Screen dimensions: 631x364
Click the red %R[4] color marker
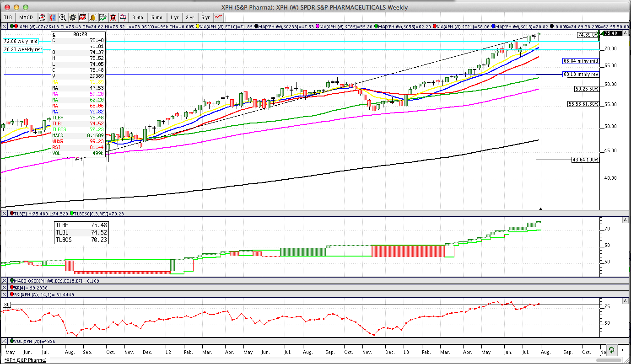[11, 287]
